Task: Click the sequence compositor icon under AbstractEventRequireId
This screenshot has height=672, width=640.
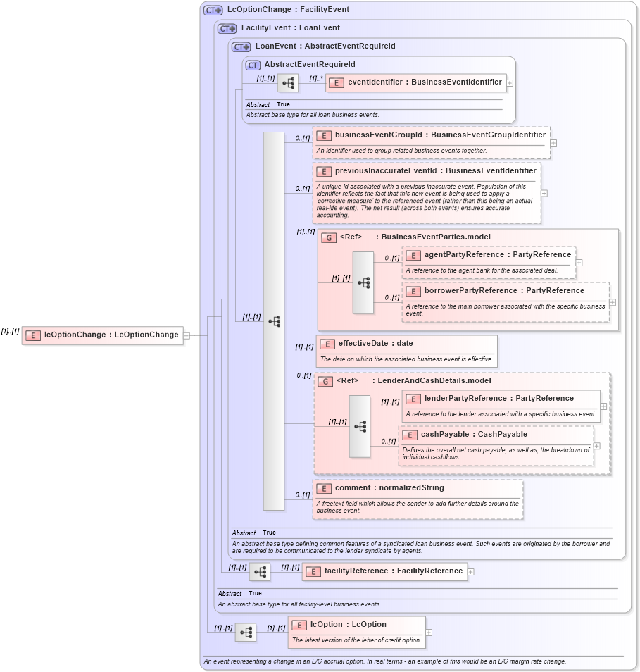Action: point(289,82)
